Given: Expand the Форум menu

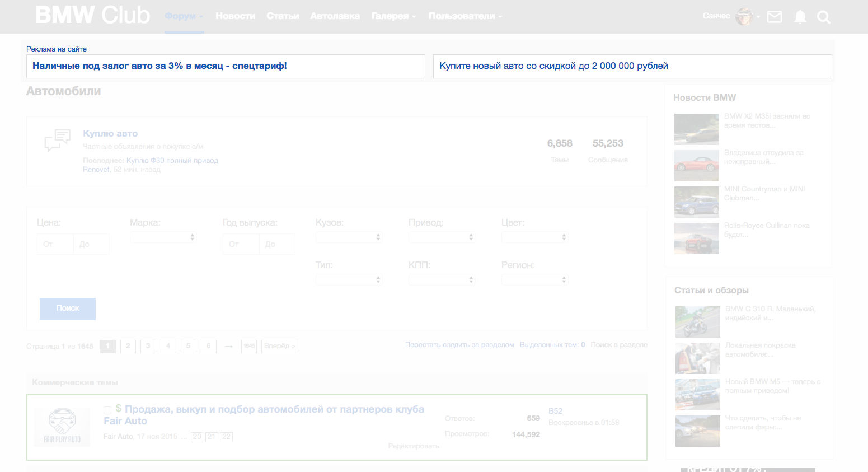Looking at the screenshot, I should coord(184,16).
